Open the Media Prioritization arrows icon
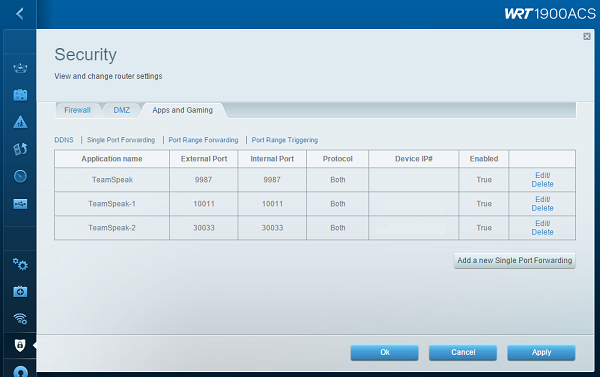 tap(20, 149)
